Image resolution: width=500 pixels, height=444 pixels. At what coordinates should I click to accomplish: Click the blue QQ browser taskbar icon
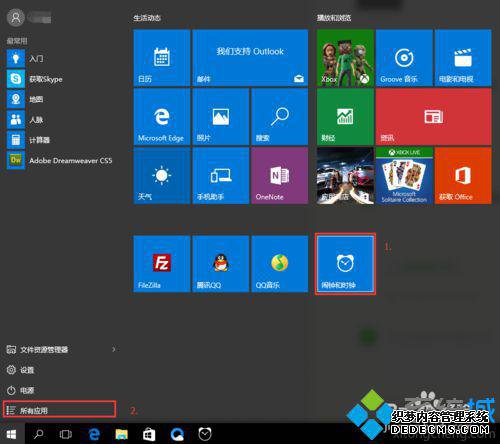tap(177, 434)
